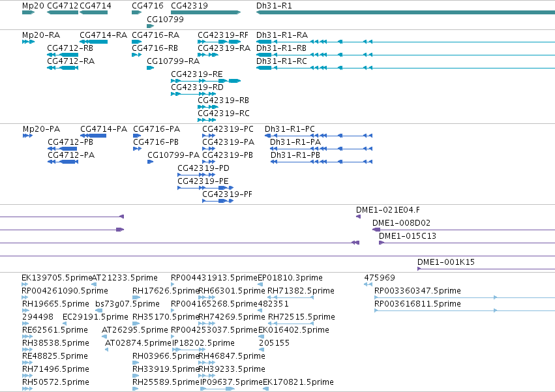Viewport: 555px width, 392px height.
Task: Click the CG4712 gene glyph label
Action: [63, 6]
